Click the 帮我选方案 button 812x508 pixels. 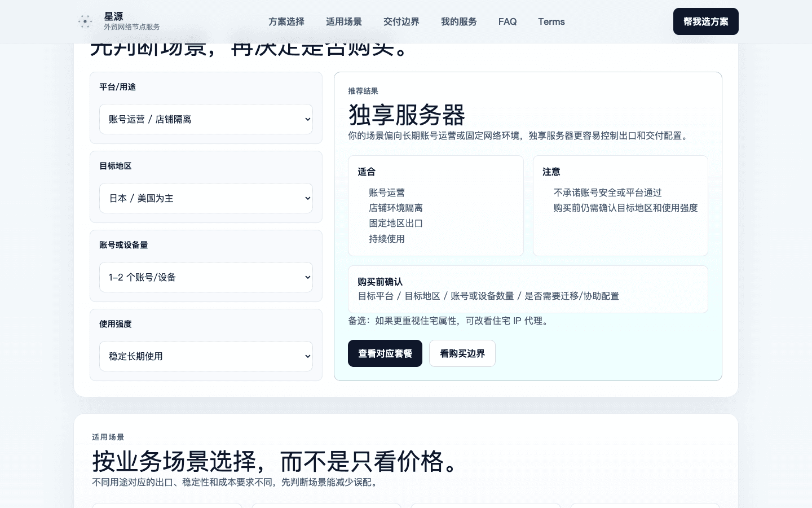pyautogui.click(x=706, y=21)
